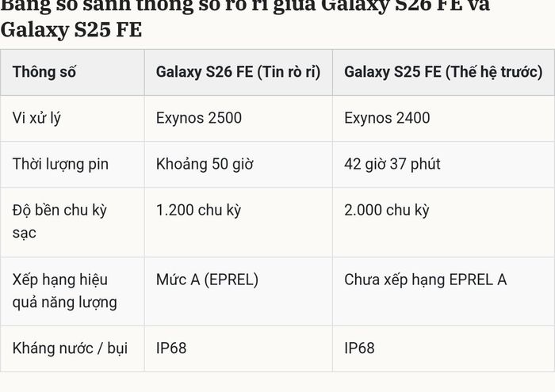
Task: Click the 'Chưa xếp hạng EPREL A' cell
Action: (426, 280)
